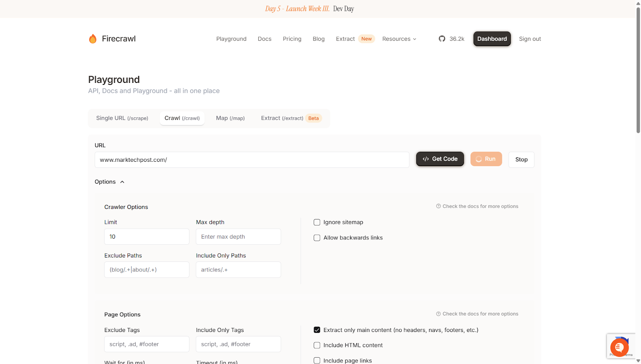Switch to the Single URL (/scrape) tab

122,118
